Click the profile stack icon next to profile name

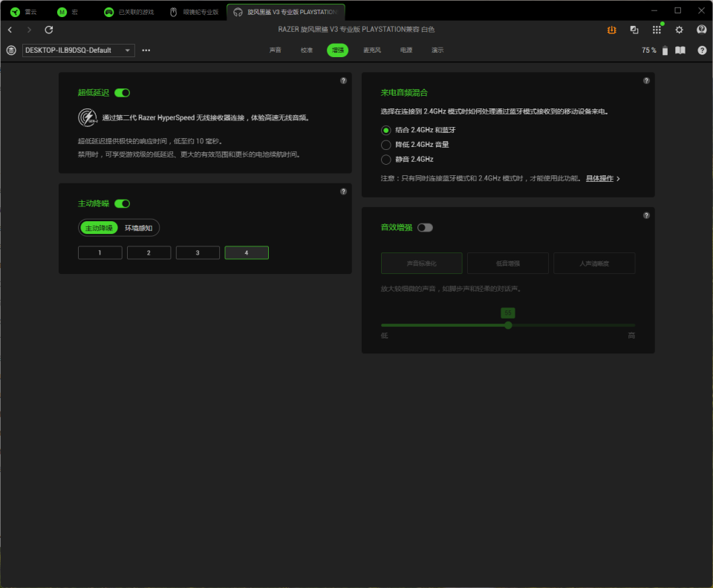tap(11, 50)
